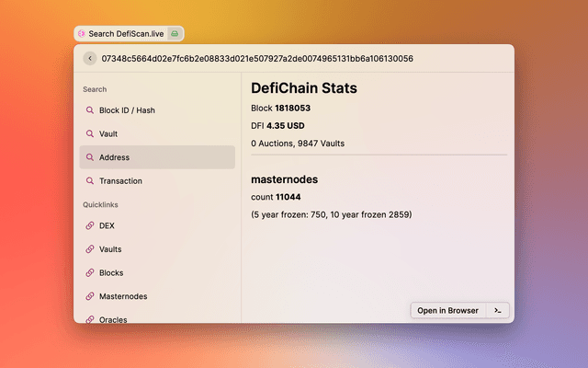Click the pink DefiScan logo icon
Screen dimensions: 588x368
[x=82, y=33]
